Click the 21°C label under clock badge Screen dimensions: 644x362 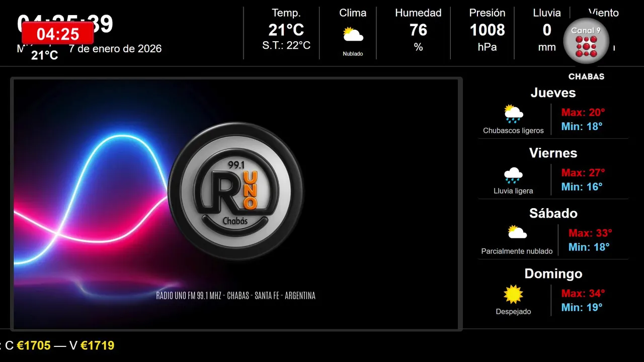click(45, 55)
